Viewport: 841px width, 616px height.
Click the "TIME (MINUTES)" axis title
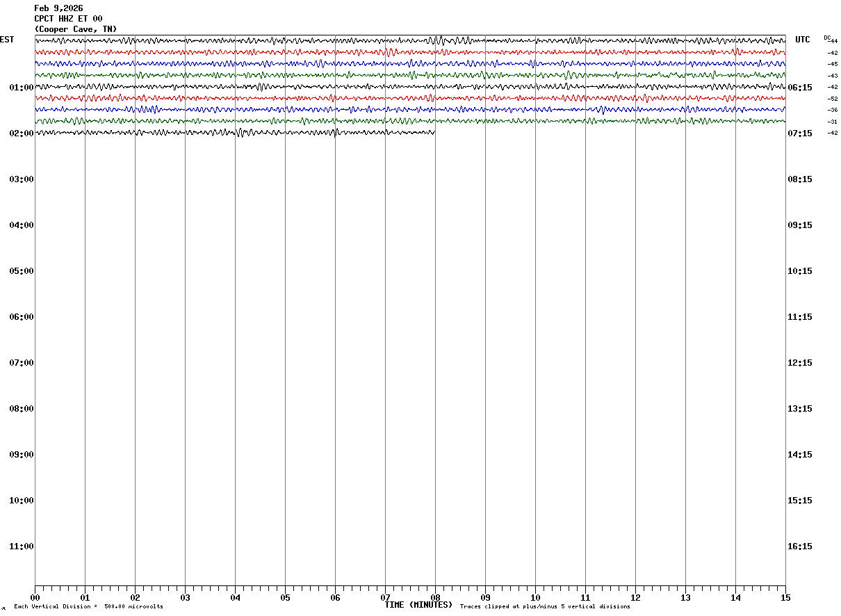(418, 605)
